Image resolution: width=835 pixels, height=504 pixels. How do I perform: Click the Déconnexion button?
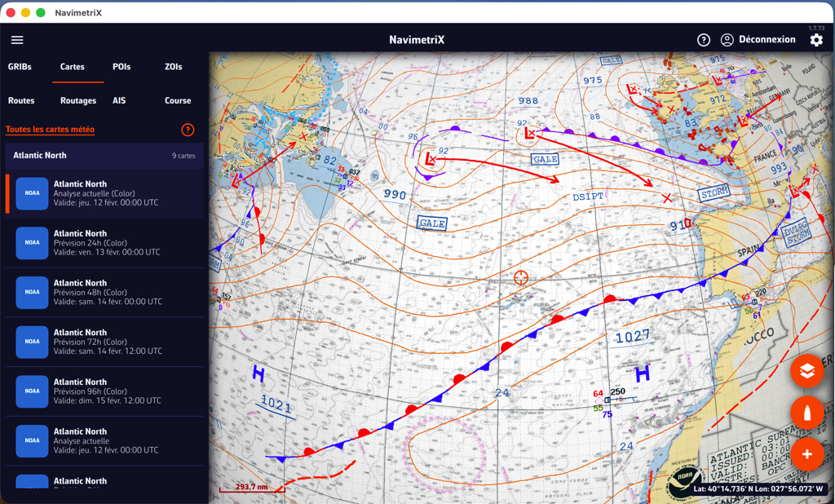[x=767, y=40]
